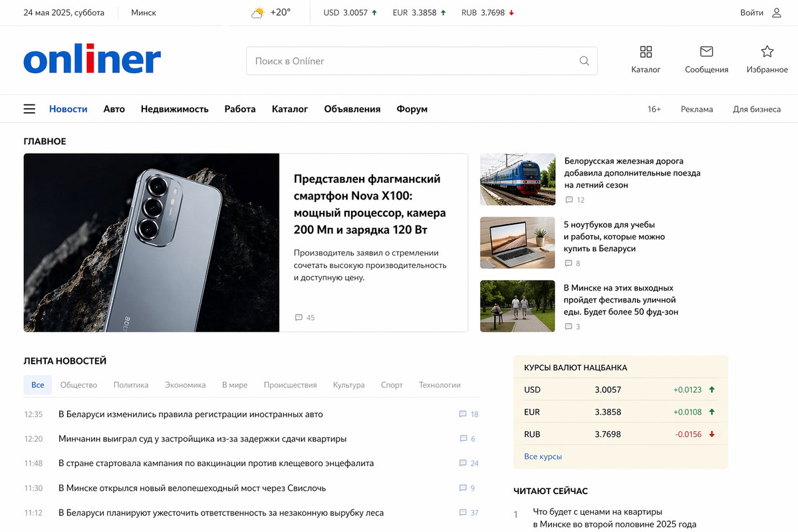Change city from Минск
This screenshot has width=798, height=532.
tap(144, 13)
